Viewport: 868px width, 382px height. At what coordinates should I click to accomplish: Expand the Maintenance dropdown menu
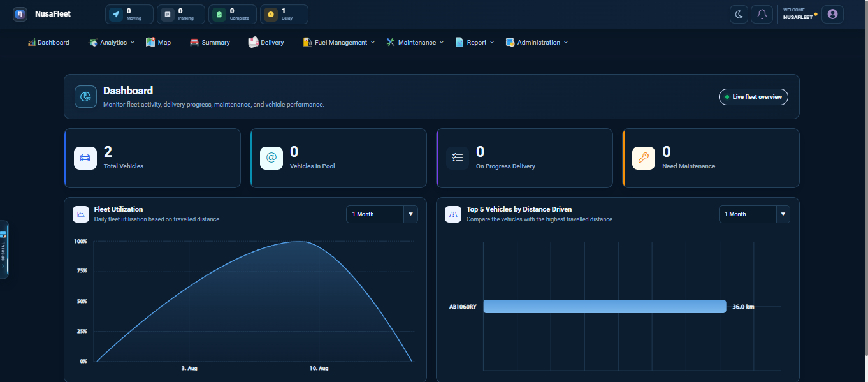click(414, 42)
